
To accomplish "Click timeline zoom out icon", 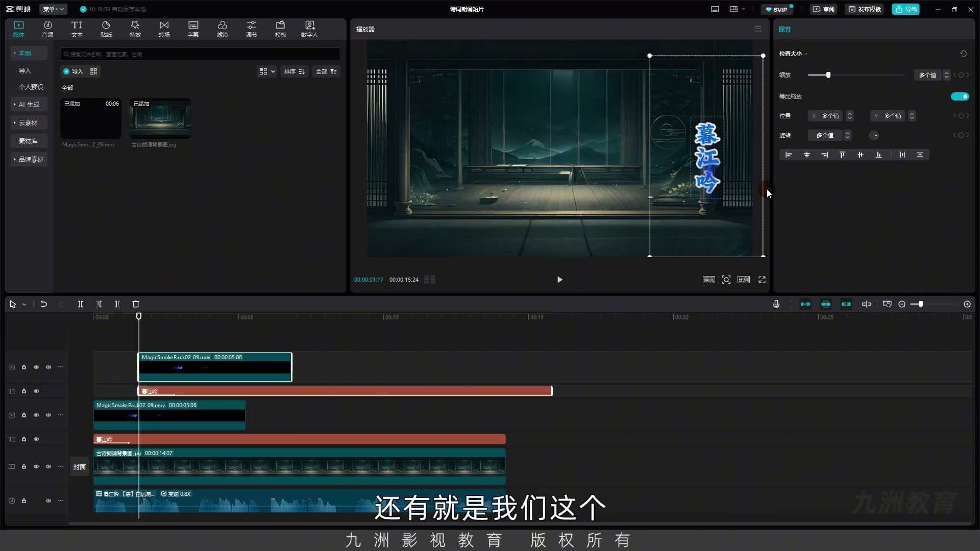I will pos(902,304).
